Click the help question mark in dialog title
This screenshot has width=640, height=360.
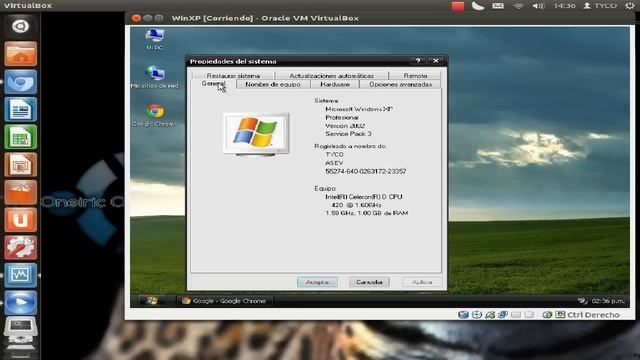coord(418,61)
